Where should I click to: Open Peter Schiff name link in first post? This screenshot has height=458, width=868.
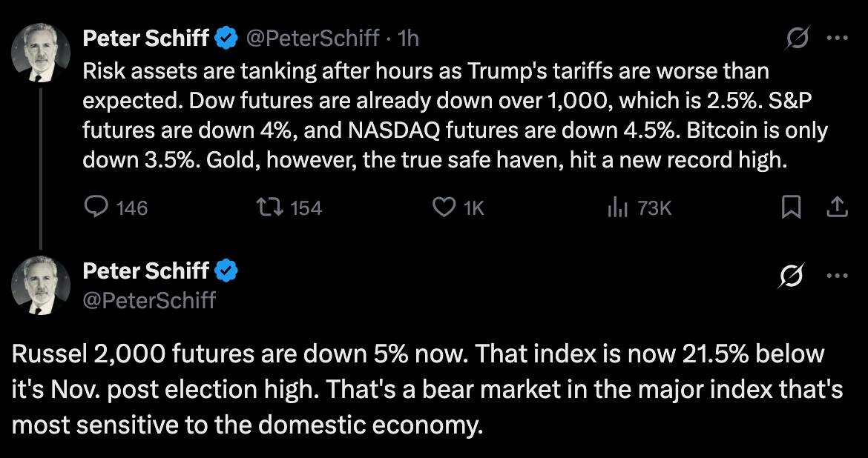click(x=145, y=38)
